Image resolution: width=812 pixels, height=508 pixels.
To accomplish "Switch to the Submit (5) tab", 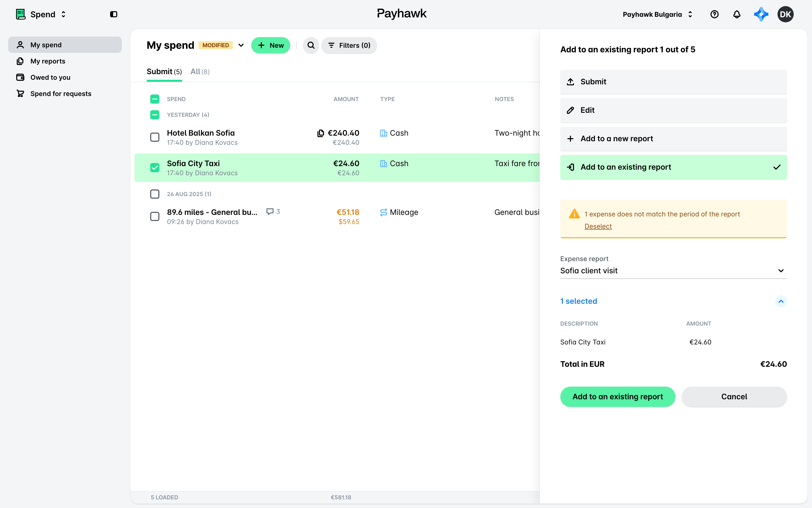I will point(164,72).
